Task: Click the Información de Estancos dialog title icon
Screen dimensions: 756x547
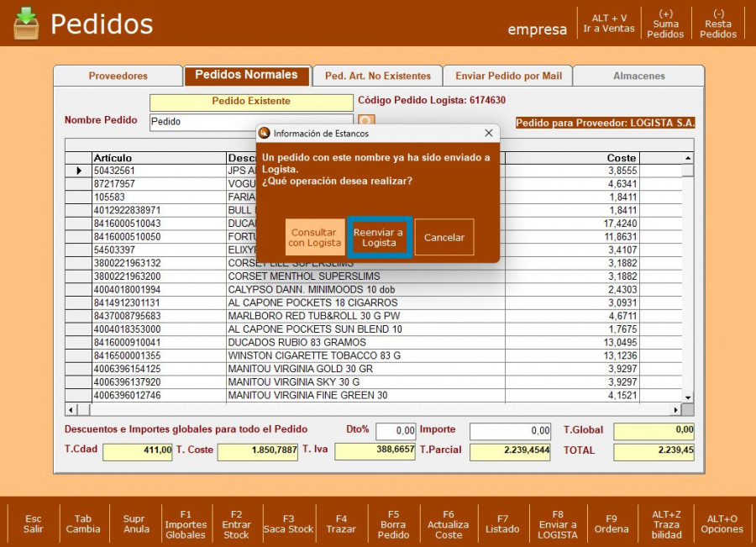Action: click(x=265, y=133)
